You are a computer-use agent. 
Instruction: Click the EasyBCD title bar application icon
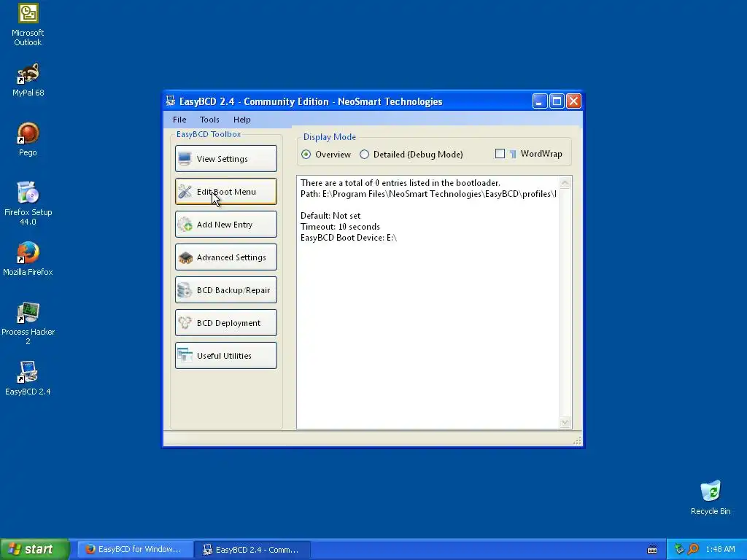click(x=171, y=101)
